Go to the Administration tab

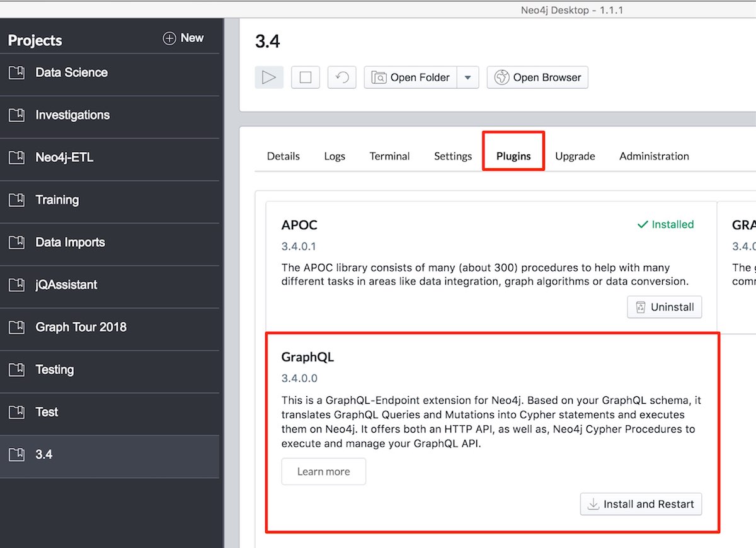654,156
